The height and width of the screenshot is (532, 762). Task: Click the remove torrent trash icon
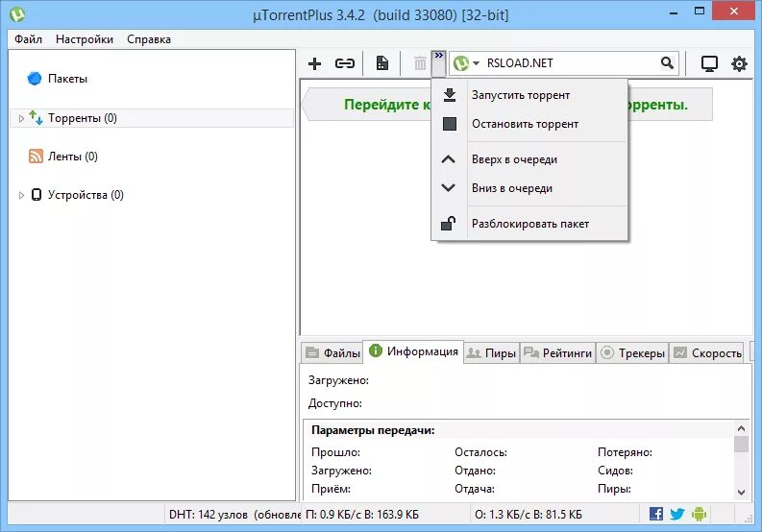tap(420, 63)
